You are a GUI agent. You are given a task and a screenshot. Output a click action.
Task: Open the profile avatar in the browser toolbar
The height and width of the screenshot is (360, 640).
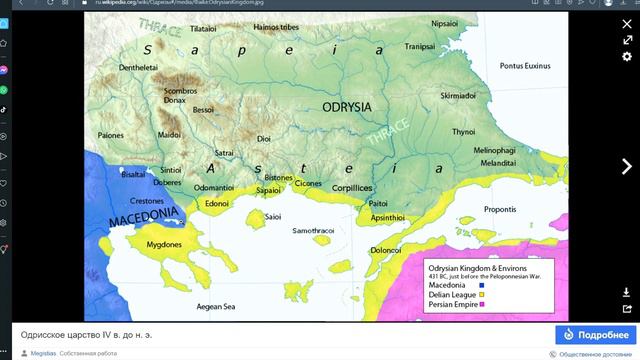[608, 2]
